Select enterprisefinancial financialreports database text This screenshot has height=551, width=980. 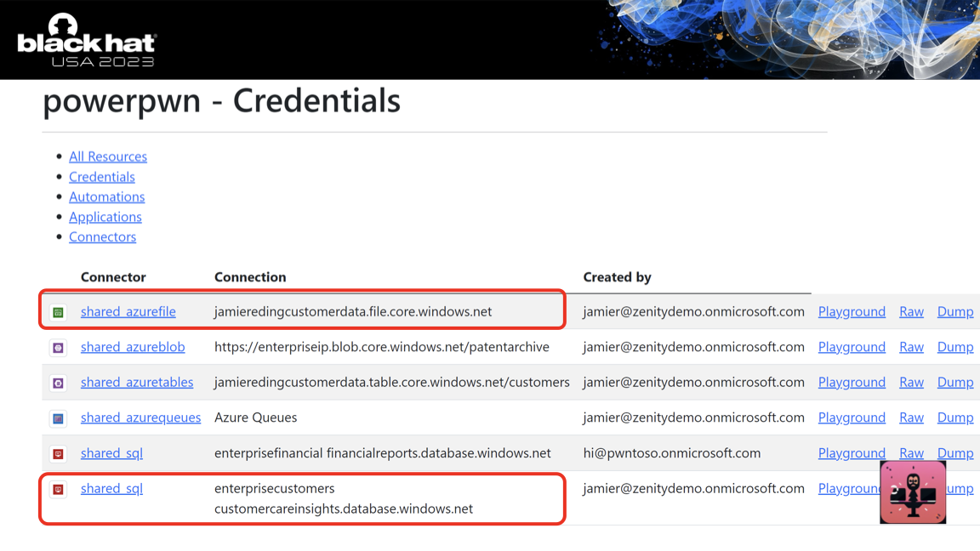[383, 453]
